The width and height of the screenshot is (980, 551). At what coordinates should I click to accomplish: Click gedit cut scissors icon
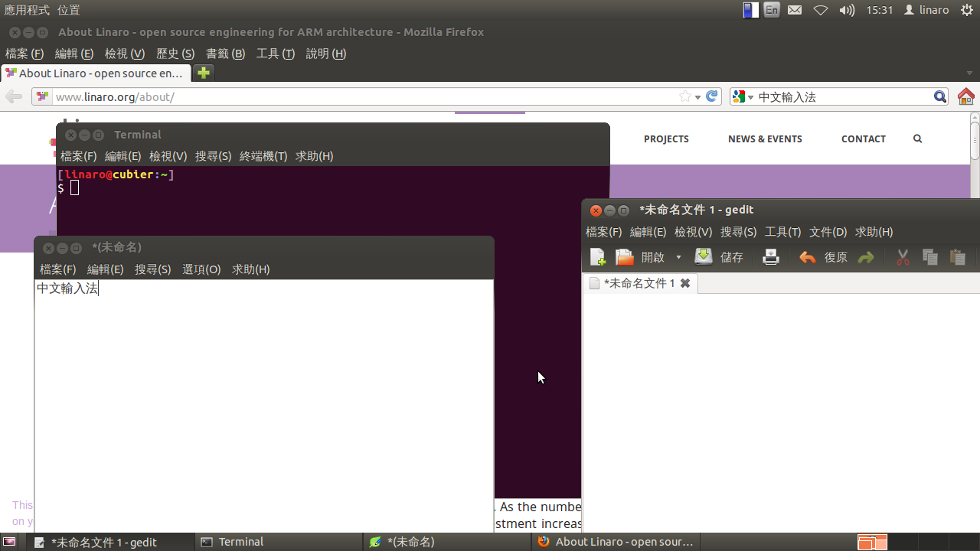tap(903, 257)
